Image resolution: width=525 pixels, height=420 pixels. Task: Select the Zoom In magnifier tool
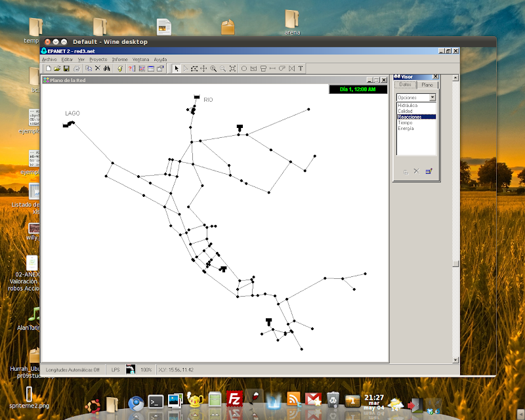click(213, 69)
